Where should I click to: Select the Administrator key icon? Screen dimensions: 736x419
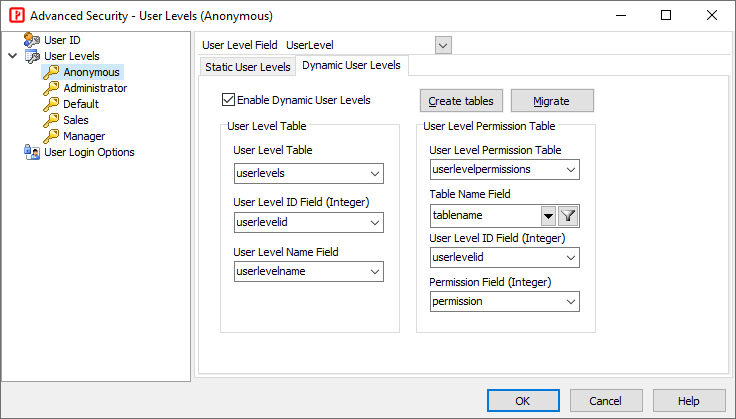pos(51,88)
